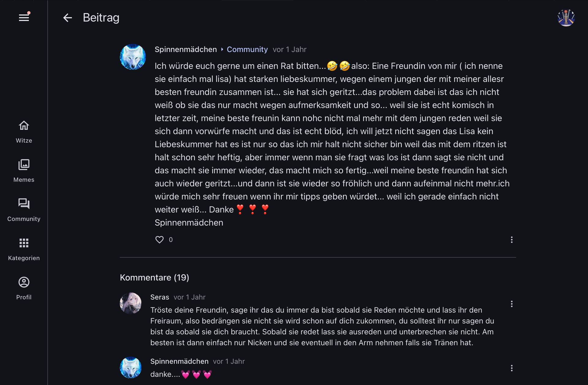Click the post author's wolf avatar
The width and height of the screenshot is (588, 385).
(x=133, y=57)
